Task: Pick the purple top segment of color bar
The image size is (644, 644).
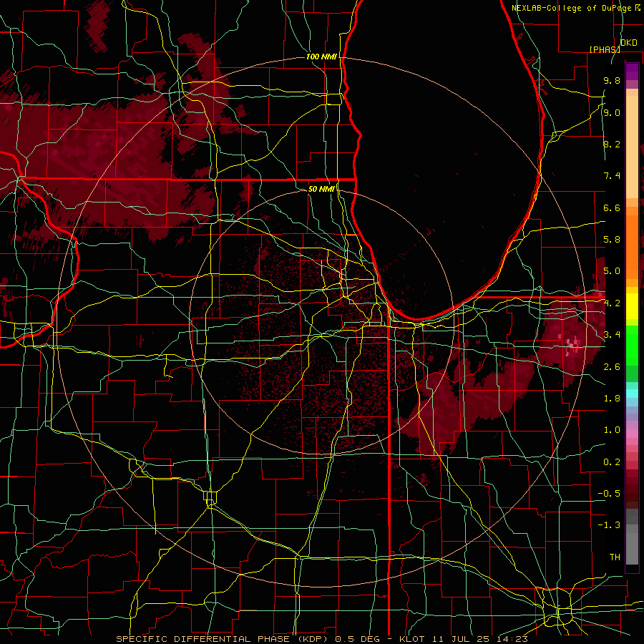Action: (632, 72)
